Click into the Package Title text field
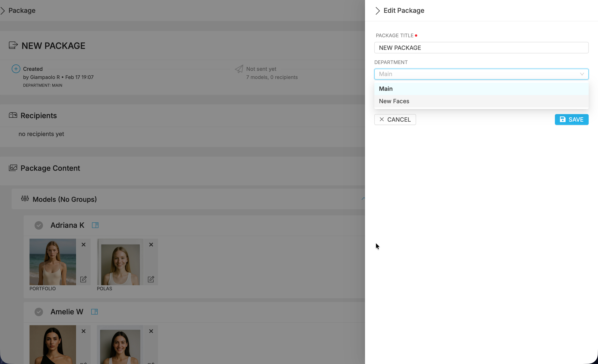This screenshot has width=598, height=364. 481,48
